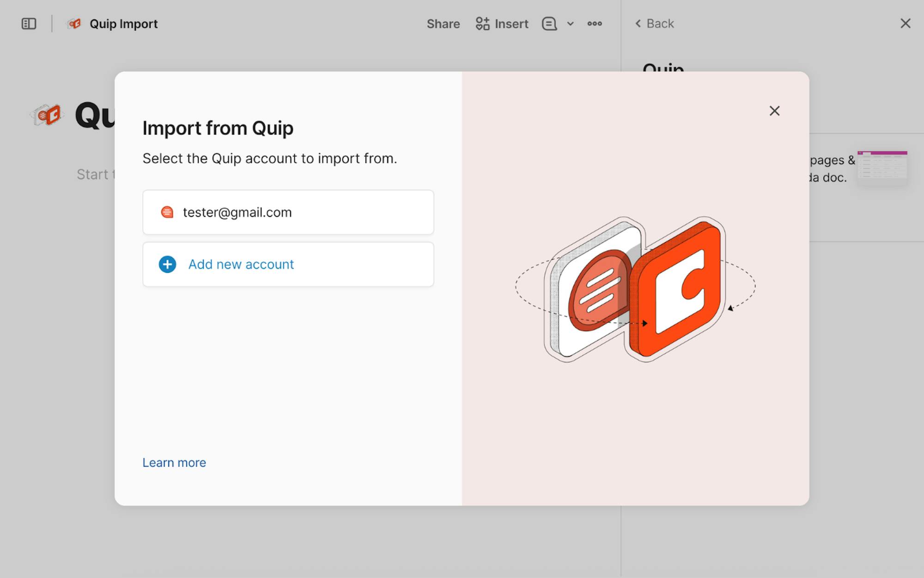Click the large page icon beside title
Screen dimensions: 924x578
(x=47, y=115)
